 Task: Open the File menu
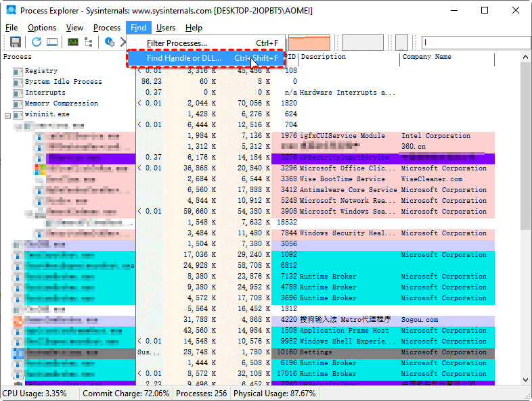[12, 28]
